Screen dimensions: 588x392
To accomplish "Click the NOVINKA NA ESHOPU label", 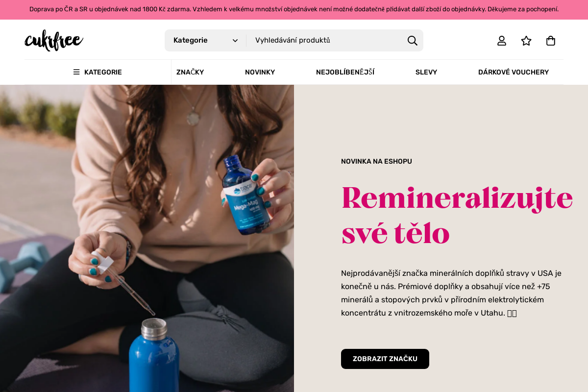I will (376, 161).
